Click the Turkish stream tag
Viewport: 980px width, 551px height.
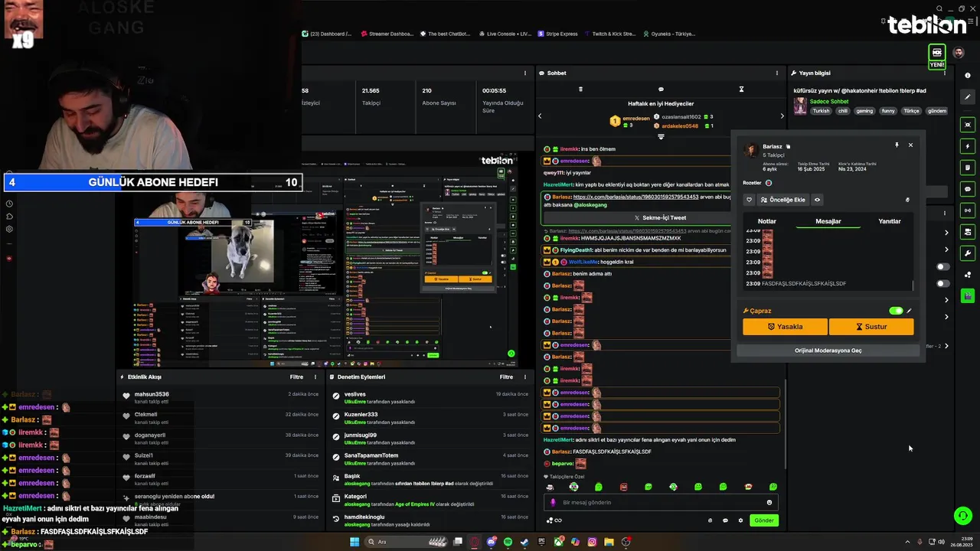coord(821,111)
